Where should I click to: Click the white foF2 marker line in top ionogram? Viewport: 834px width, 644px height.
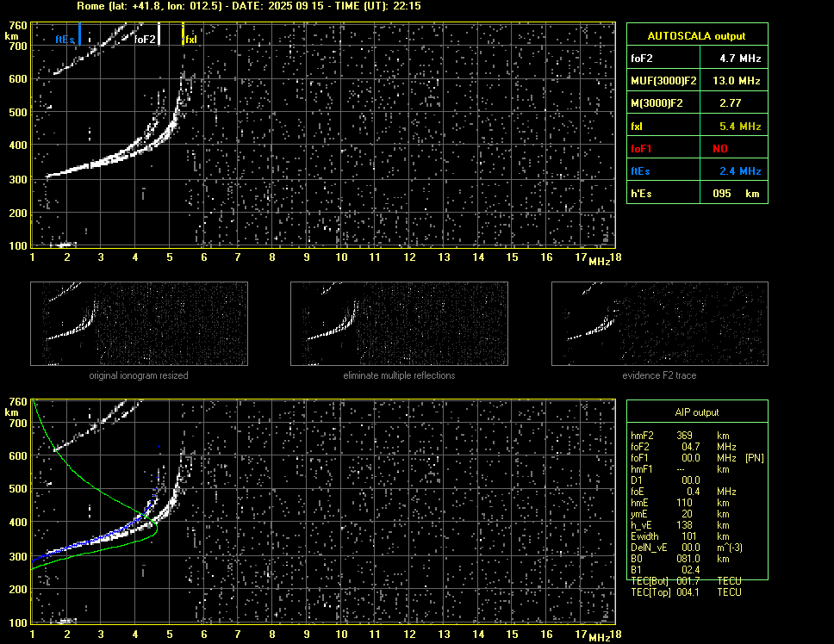[159, 34]
